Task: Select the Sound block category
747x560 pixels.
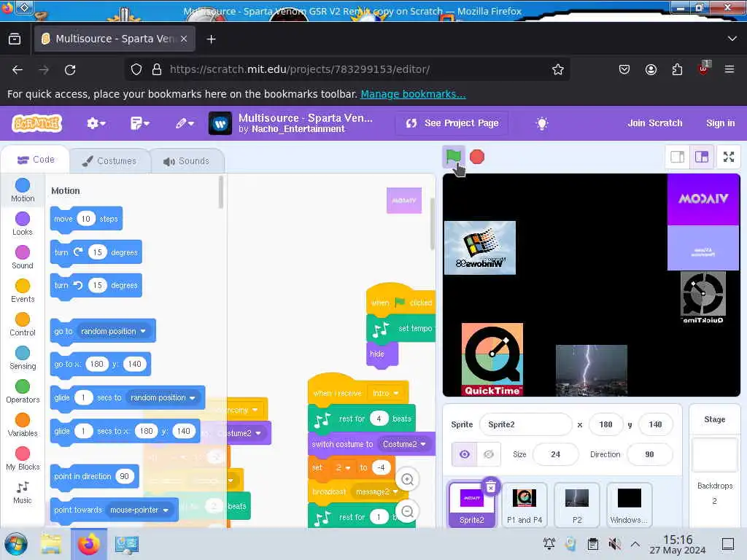Action: click(23, 257)
